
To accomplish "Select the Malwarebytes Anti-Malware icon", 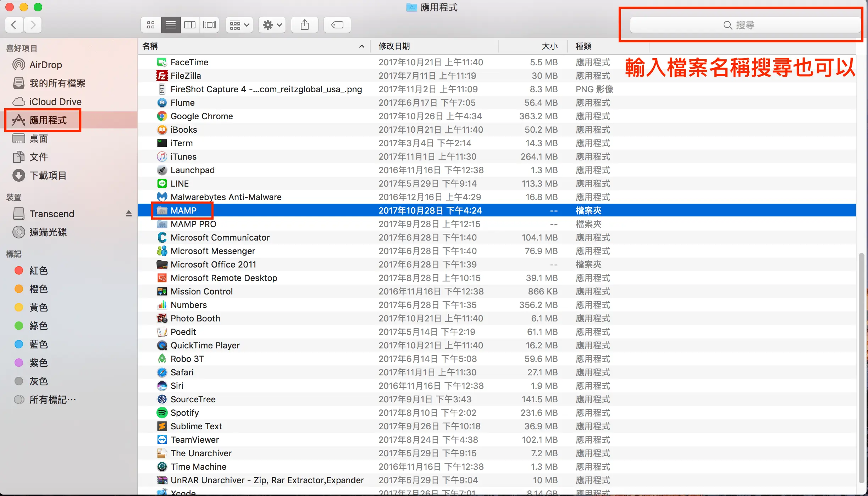I will [x=162, y=197].
